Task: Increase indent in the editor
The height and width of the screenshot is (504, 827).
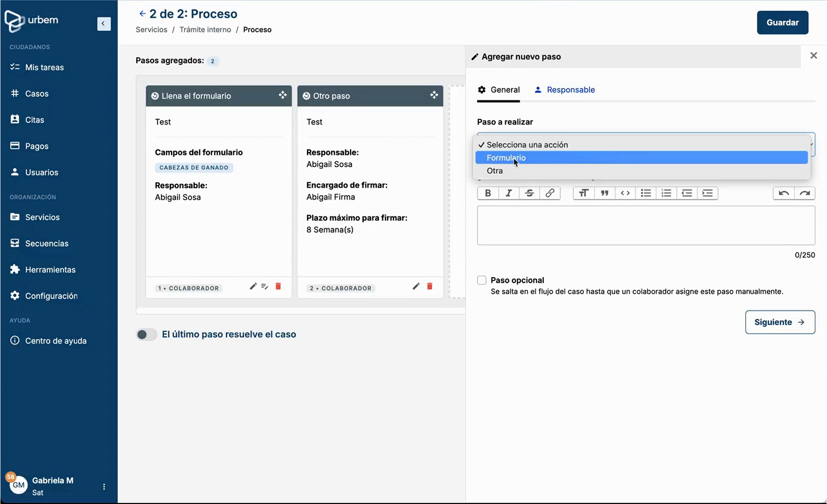Action: click(x=708, y=193)
